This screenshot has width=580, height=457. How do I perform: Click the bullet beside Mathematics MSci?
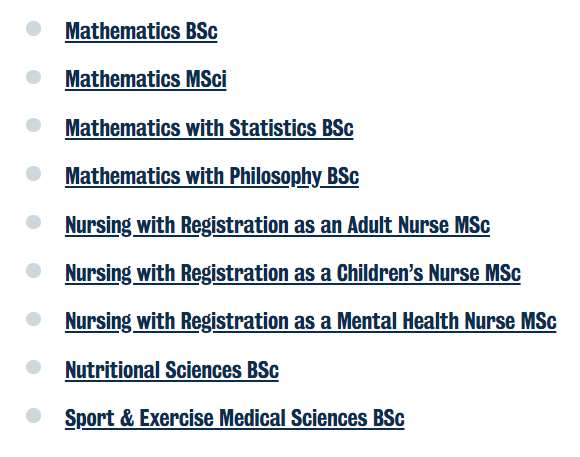[34, 77]
